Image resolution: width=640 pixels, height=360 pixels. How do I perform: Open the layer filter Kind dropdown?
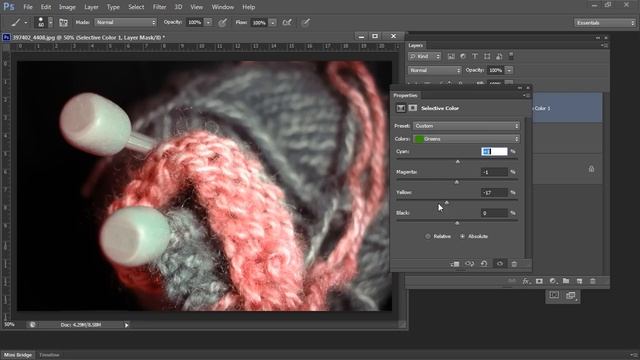(424, 56)
